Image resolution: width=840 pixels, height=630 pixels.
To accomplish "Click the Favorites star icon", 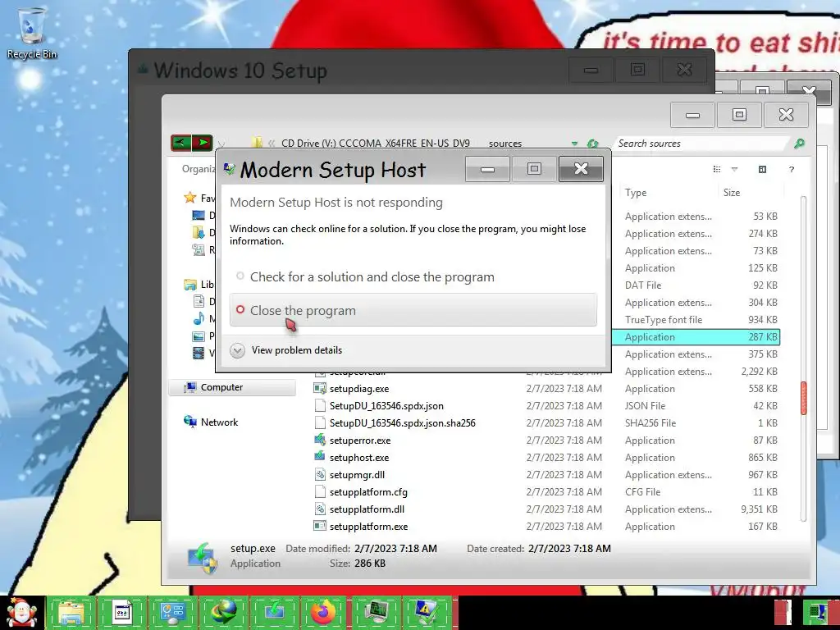I will click(x=189, y=198).
